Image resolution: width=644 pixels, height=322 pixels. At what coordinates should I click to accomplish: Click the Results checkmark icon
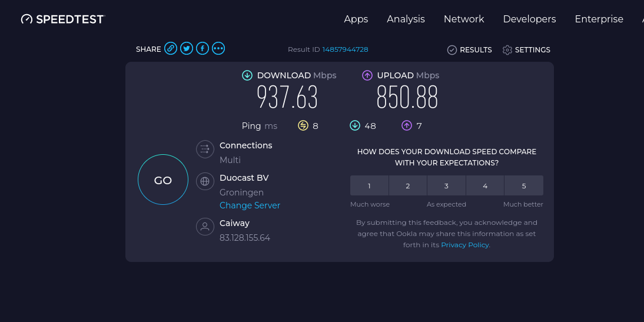(452, 50)
